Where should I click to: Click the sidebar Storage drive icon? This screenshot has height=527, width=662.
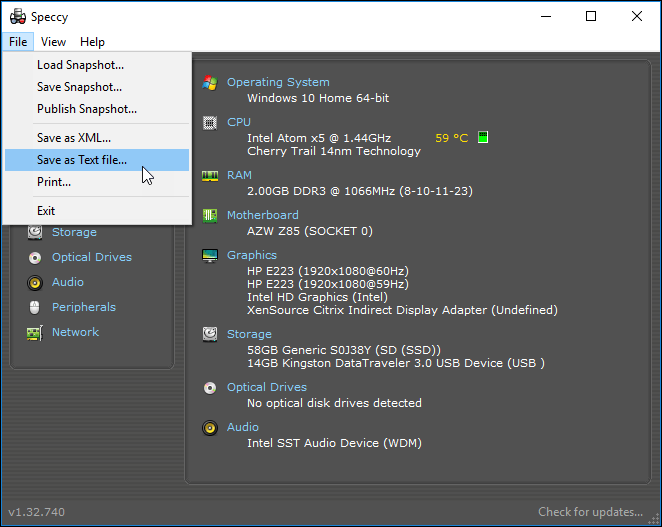(35, 232)
